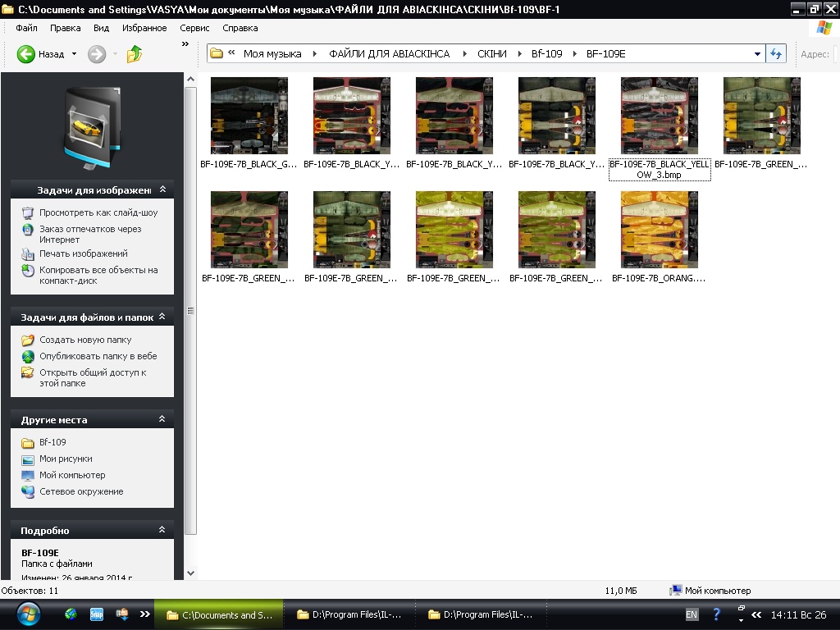Click the slideshow icon in image tasks
The image size is (840, 630).
[x=28, y=212]
